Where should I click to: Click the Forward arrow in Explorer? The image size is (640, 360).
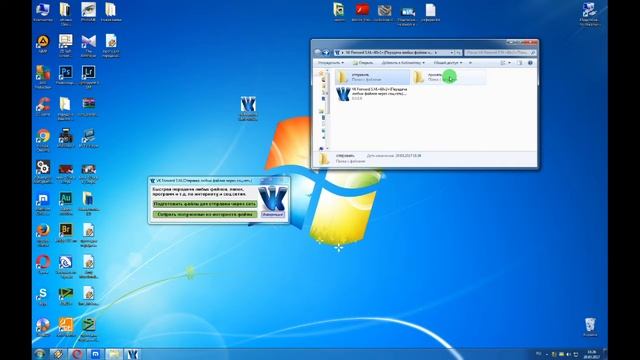[326, 52]
